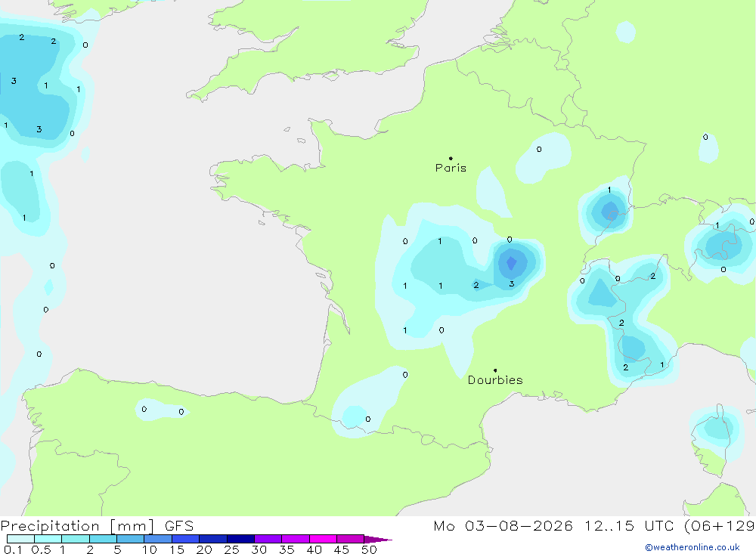Click the legend value label 10
Image resolution: width=756 pixels, height=554 pixels.
click(x=150, y=549)
